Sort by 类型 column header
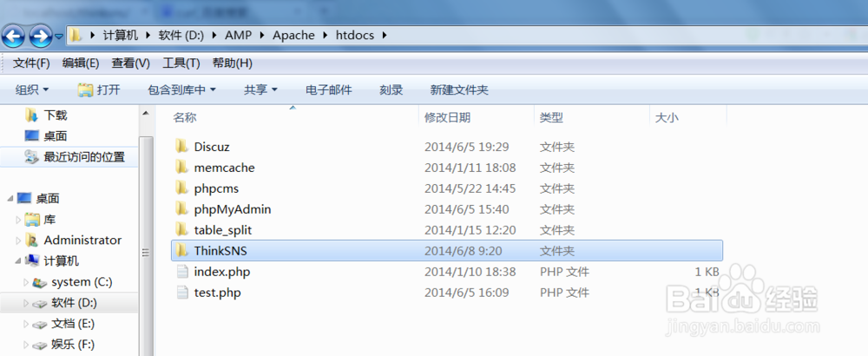This screenshot has width=868, height=356. click(551, 117)
